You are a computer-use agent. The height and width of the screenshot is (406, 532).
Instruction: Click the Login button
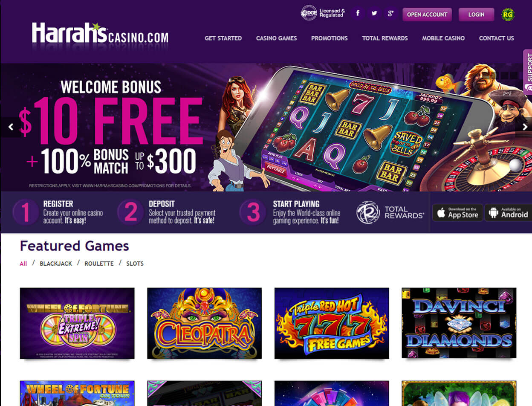pos(476,14)
